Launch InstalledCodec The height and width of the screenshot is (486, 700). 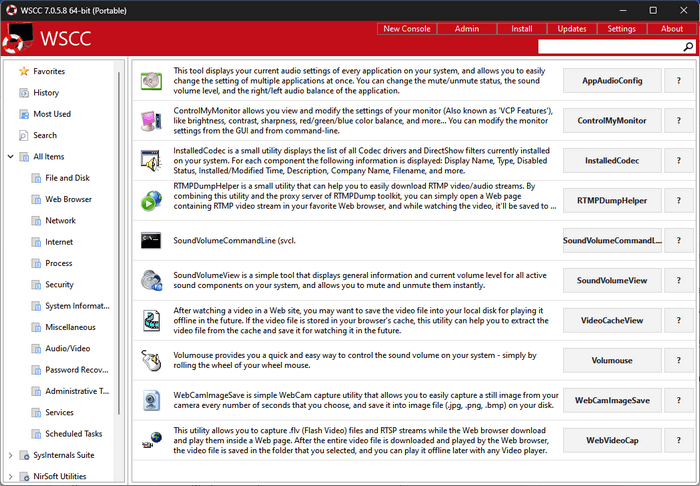coord(612,161)
